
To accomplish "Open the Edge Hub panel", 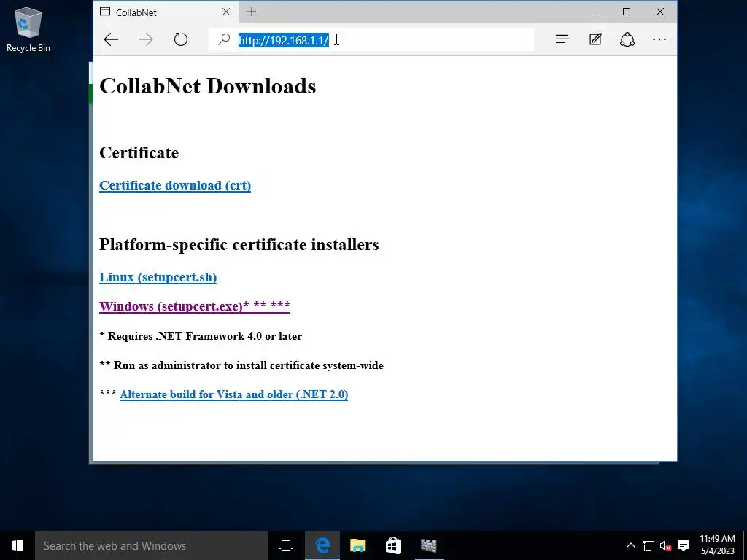I will point(562,39).
